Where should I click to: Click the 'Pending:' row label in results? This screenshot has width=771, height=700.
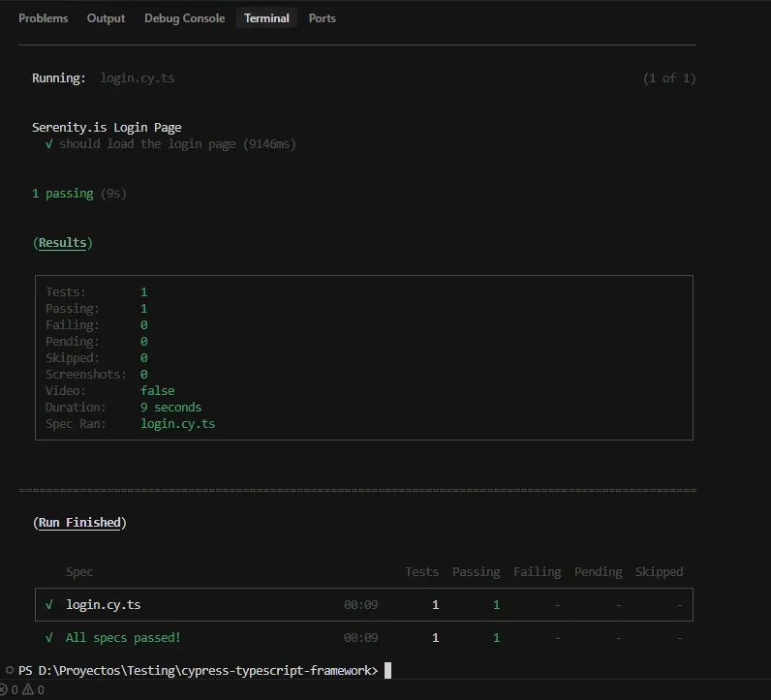click(73, 341)
